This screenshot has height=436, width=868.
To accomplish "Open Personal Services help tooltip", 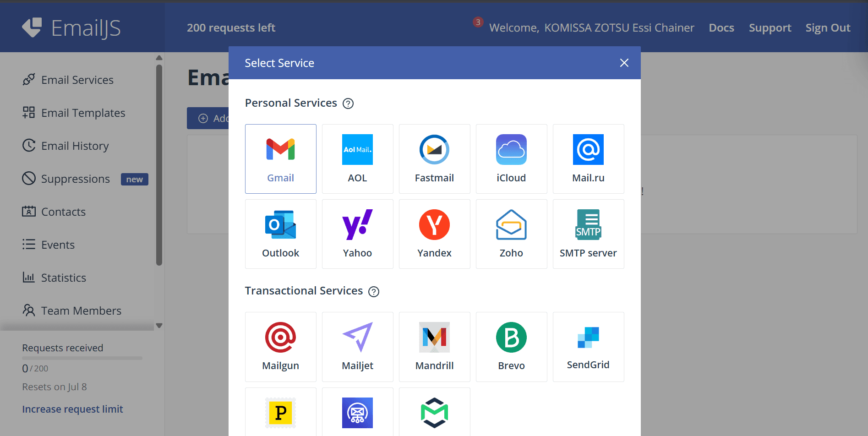I will 348,104.
